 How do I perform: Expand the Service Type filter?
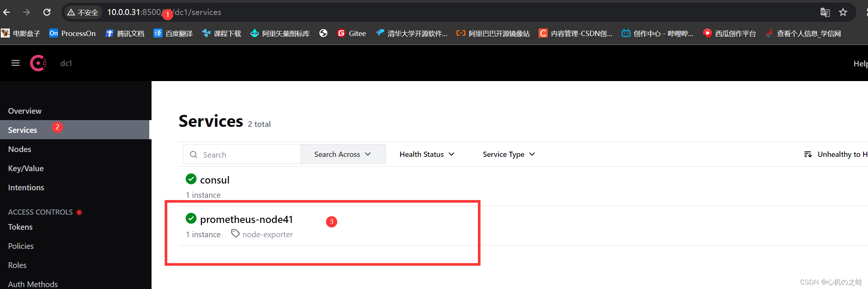point(509,154)
